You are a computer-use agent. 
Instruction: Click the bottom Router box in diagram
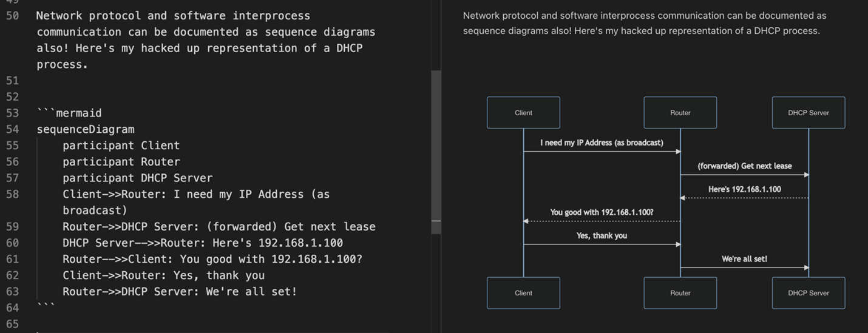point(680,293)
